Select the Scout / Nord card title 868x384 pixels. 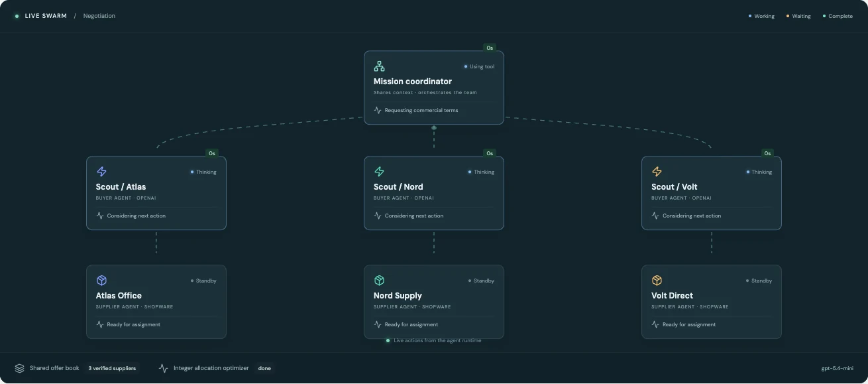tap(398, 187)
